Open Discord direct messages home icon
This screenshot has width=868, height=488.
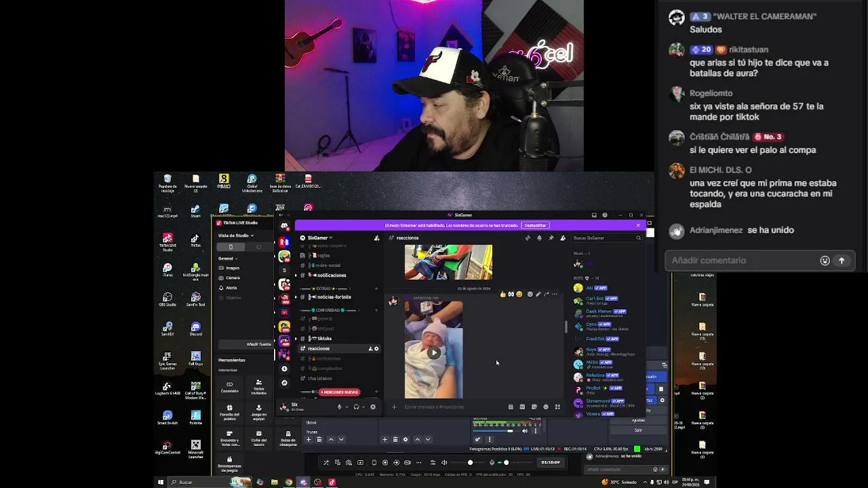coord(284,226)
